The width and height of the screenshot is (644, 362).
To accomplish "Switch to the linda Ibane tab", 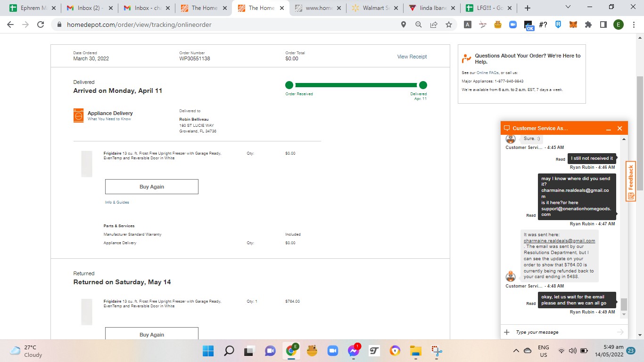I will coord(432,8).
